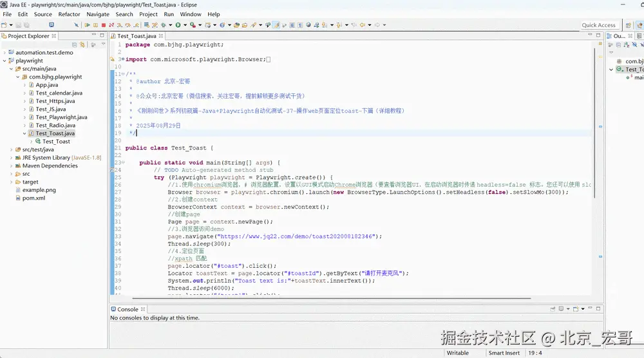Click the red Terminate toolbar icon
Image resolution: width=644 pixels, height=358 pixels.
pos(104,25)
